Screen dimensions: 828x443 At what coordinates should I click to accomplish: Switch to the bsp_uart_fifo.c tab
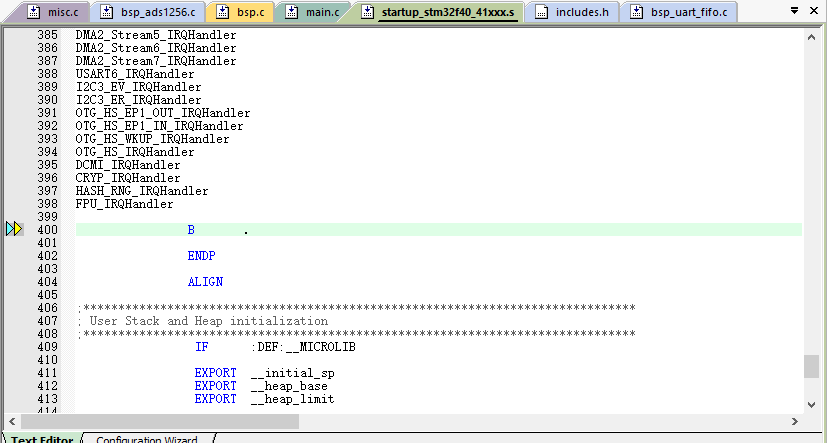pos(679,12)
